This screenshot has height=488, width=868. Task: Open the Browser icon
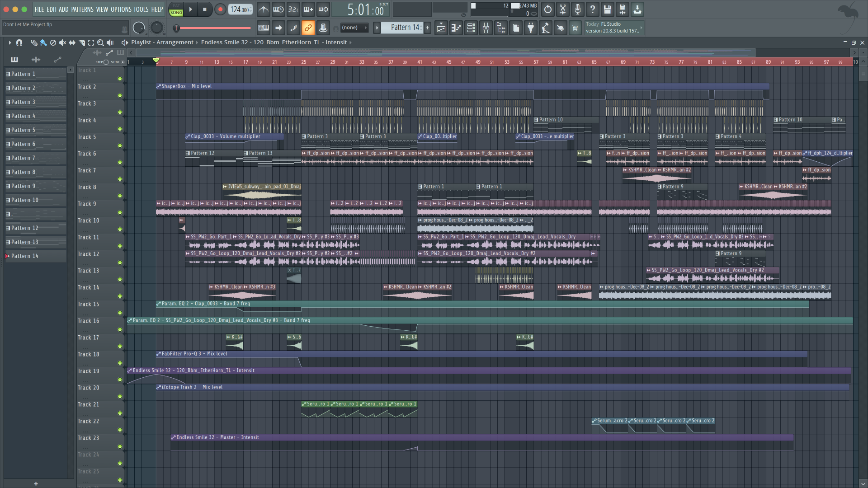click(x=501, y=28)
